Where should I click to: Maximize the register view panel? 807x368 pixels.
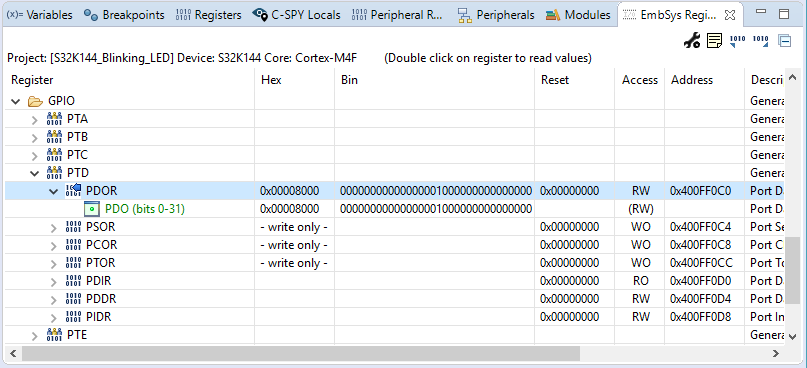[784, 14]
